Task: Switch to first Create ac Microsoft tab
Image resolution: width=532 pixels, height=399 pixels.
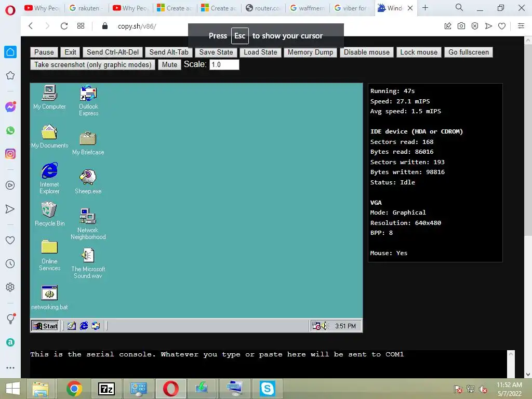Action: pos(175,8)
